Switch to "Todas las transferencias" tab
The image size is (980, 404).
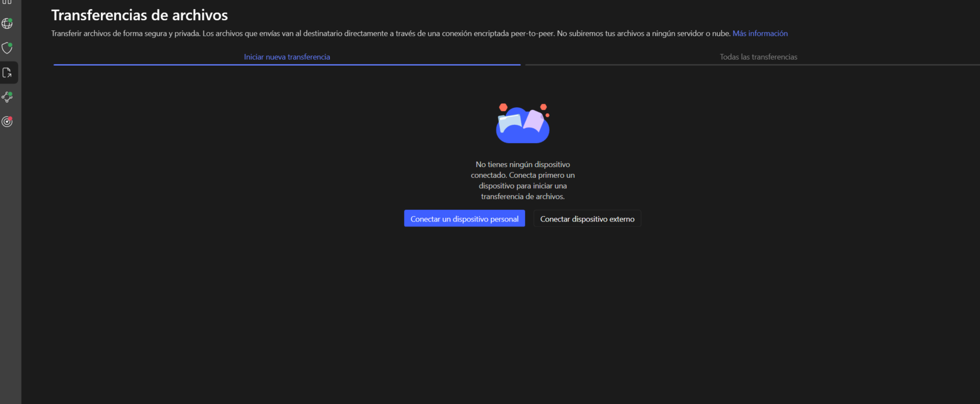(x=758, y=57)
